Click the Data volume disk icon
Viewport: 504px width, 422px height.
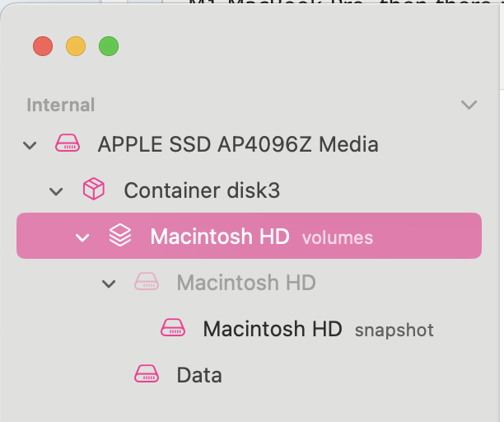pyautogui.click(x=147, y=375)
